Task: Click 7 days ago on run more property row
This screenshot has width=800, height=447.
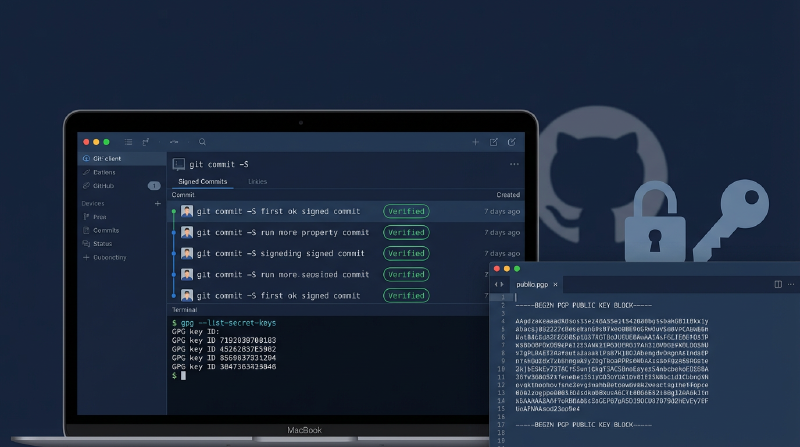Action: coord(502,233)
